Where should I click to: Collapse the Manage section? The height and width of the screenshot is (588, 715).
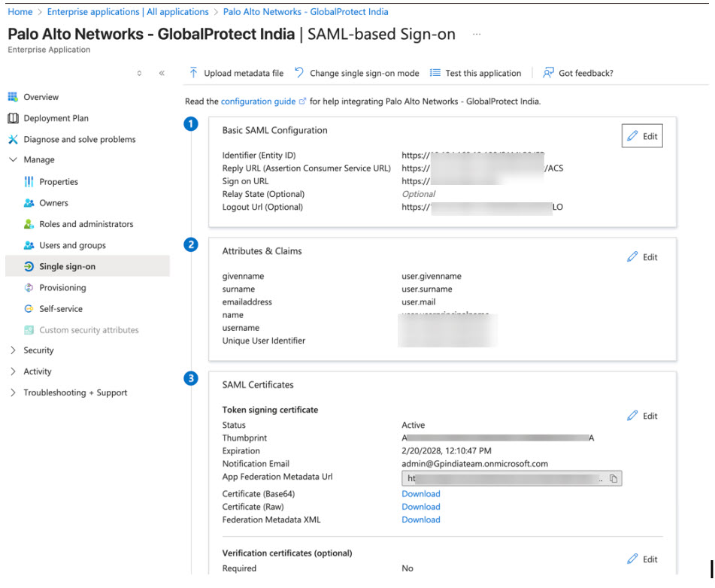(x=13, y=160)
